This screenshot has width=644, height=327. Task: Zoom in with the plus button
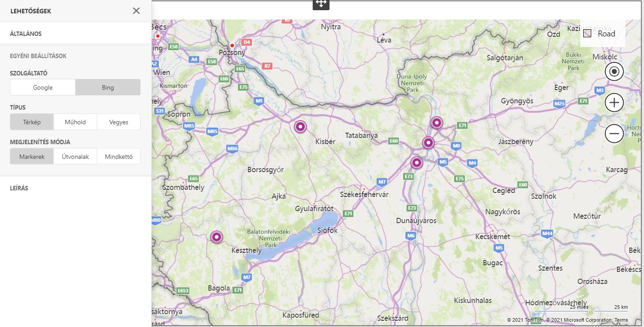coord(614,102)
